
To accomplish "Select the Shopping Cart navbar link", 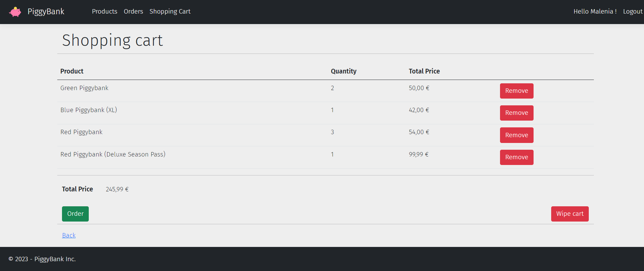I will pyautogui.click(x=170, y=12).
